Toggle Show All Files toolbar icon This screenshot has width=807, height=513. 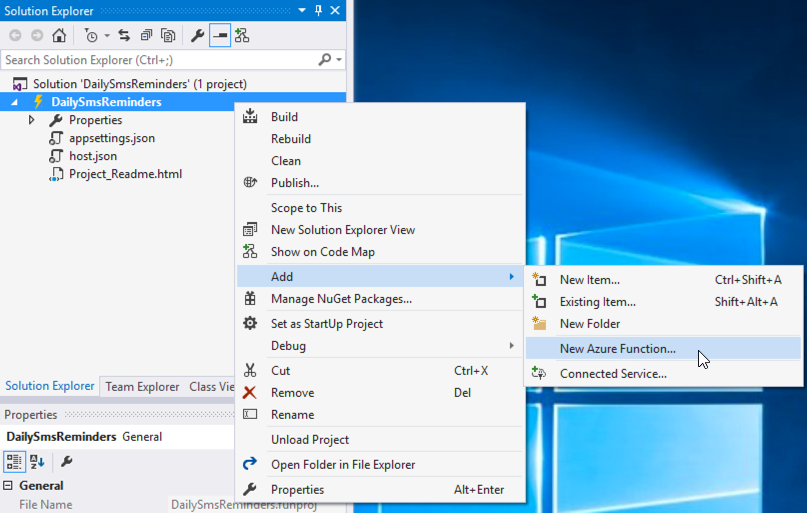[168, 36]
